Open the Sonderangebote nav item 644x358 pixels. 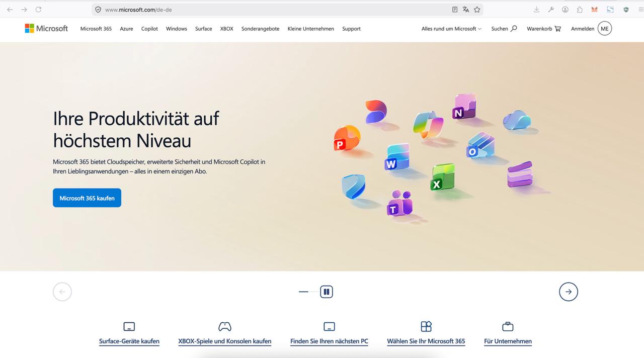point(260,29)
